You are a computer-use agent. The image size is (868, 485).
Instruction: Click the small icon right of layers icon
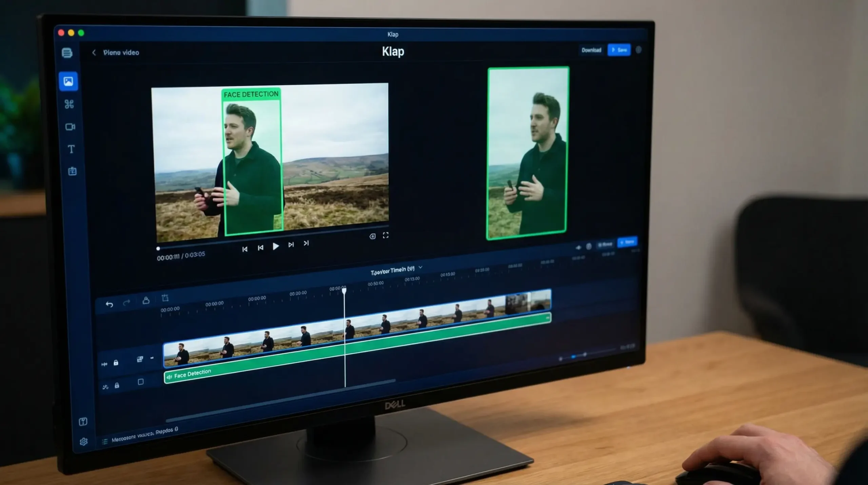click(x=152, y=358)
